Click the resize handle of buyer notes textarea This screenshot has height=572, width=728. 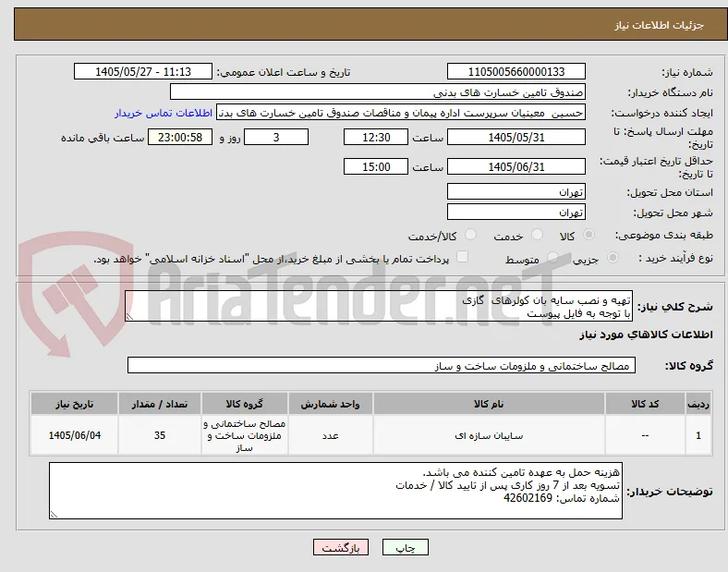(54, 515)
